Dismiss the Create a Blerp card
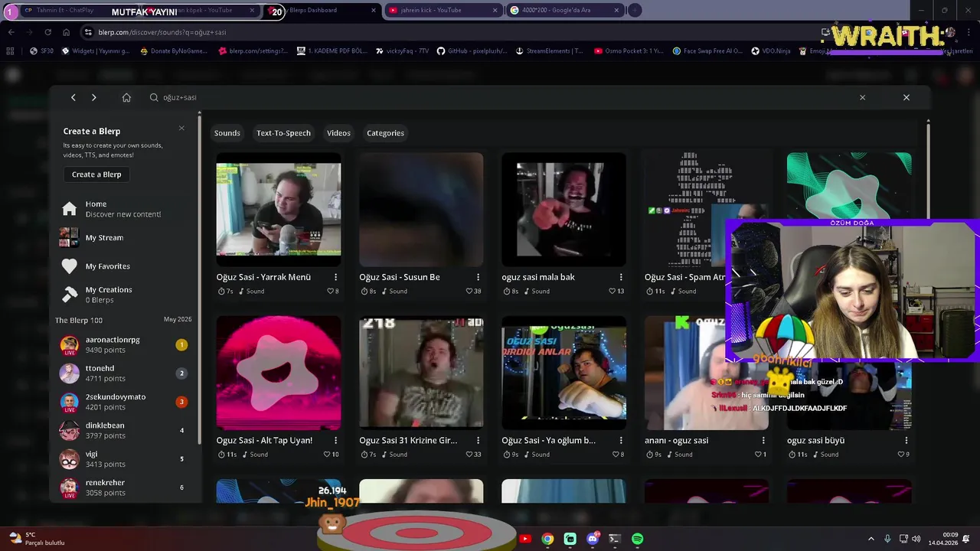Screen dimensions: 980x551 (x=181, y=128)
